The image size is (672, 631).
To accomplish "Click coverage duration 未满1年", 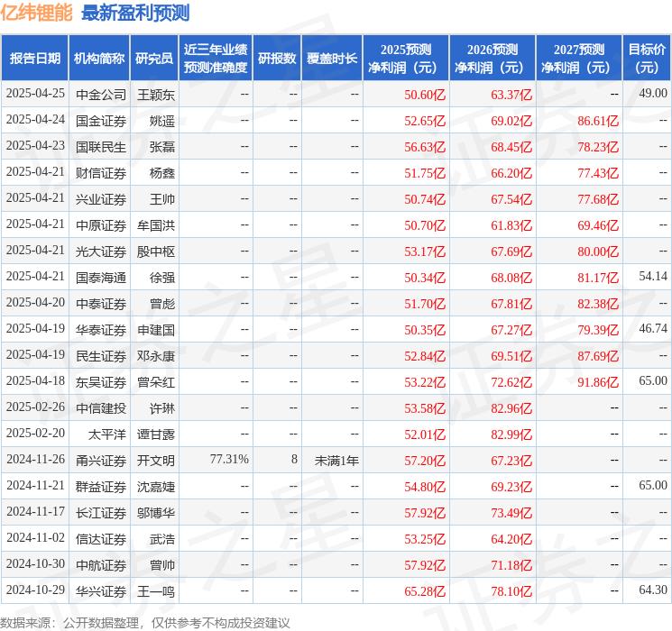I will pyautogui.click(x=336, y=461).
